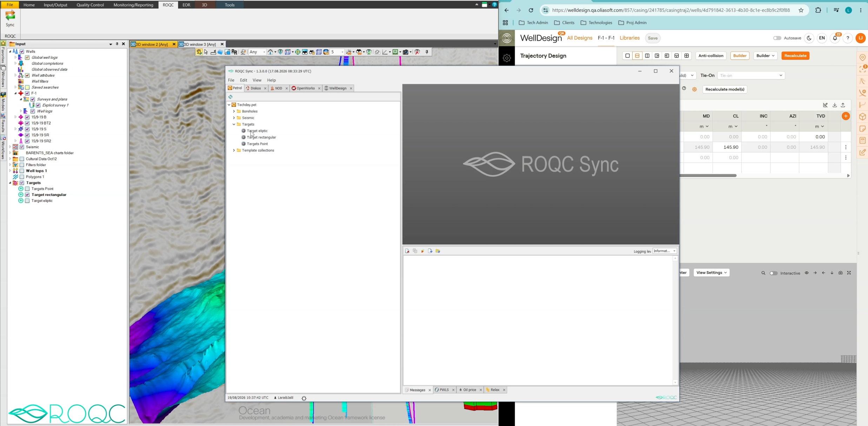Click the screenshot camera icon in 3D view settings
This screenshot has width=868, height=426.
pyautogui.click(x=840, y=273)
